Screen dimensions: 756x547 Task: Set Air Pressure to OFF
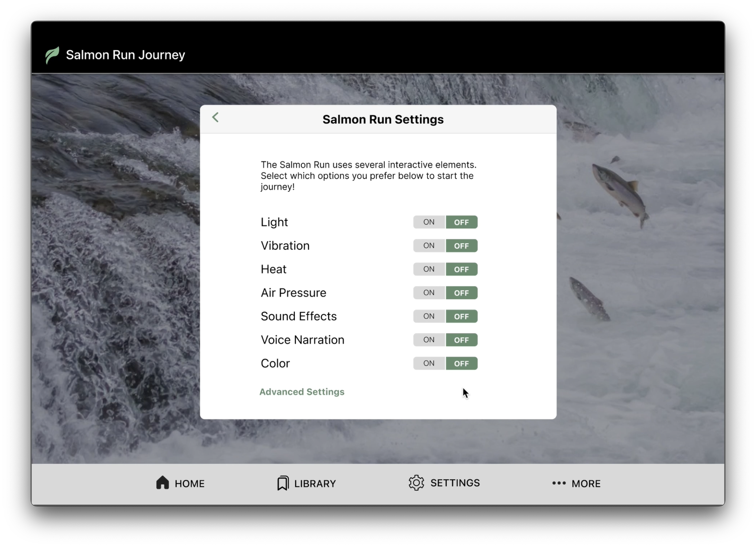[x=462, y=293]
